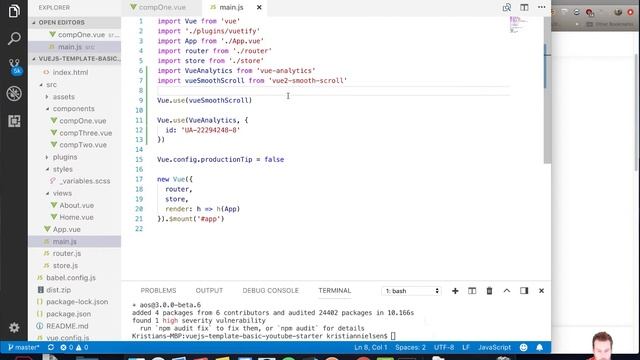Open the errors and warnings indicator
Screen dimensions: 640x360
[74, 347]
